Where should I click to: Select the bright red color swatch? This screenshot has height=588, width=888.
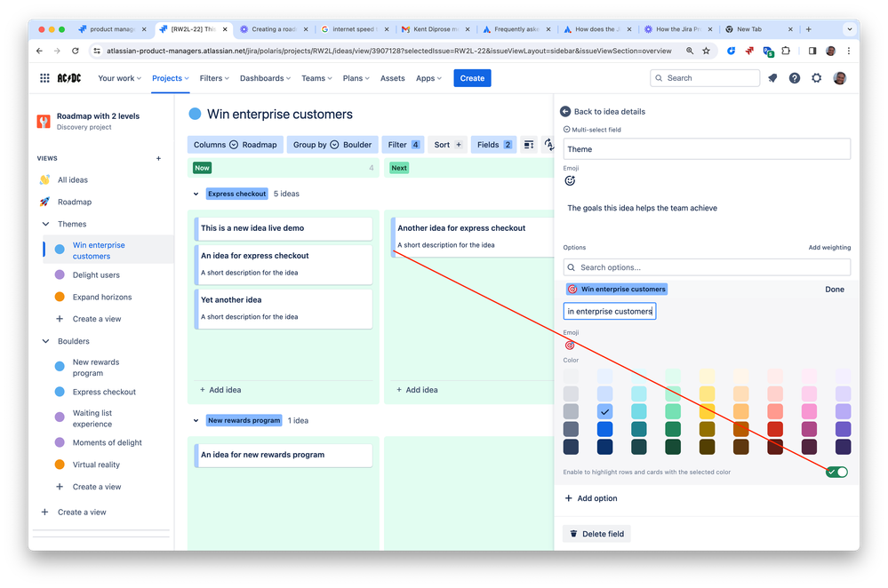click(775, 429)
